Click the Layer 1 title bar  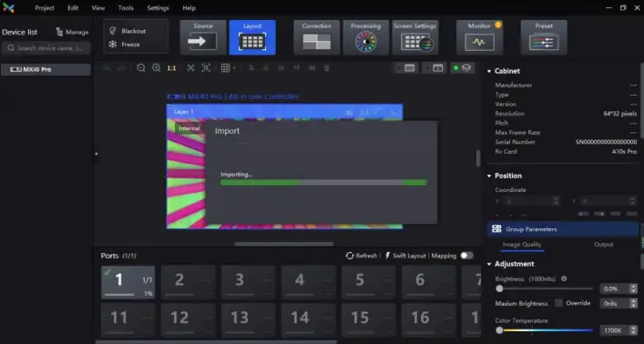pos(284,112)
